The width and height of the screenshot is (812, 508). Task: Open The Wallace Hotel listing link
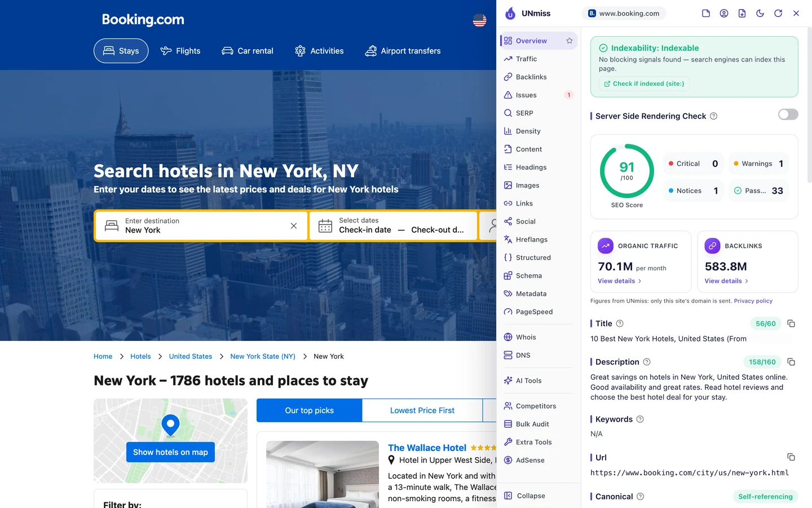(x=427, y=448)
